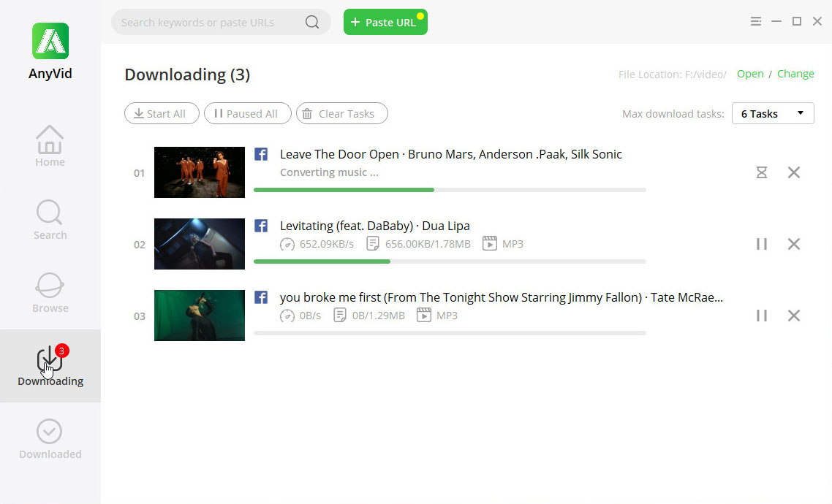Click the magnifier icon in search bar
Viewport: 832px width, 504px height.
(312, 22)
